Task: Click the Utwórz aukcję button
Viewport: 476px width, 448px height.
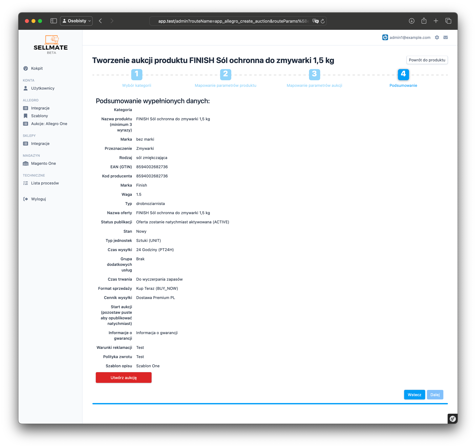Action: tap(124, 378)
